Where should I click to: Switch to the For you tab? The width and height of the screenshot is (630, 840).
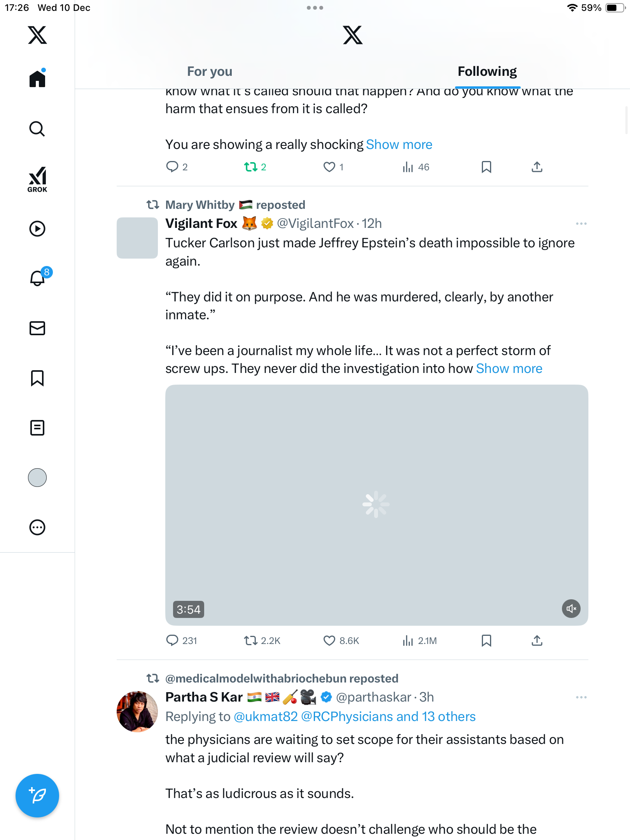point(210,72)
